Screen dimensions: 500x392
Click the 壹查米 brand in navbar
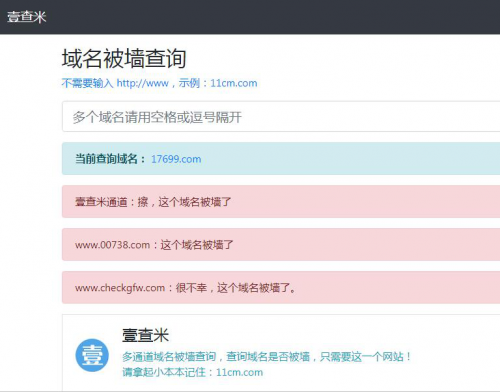pos(26,17)
